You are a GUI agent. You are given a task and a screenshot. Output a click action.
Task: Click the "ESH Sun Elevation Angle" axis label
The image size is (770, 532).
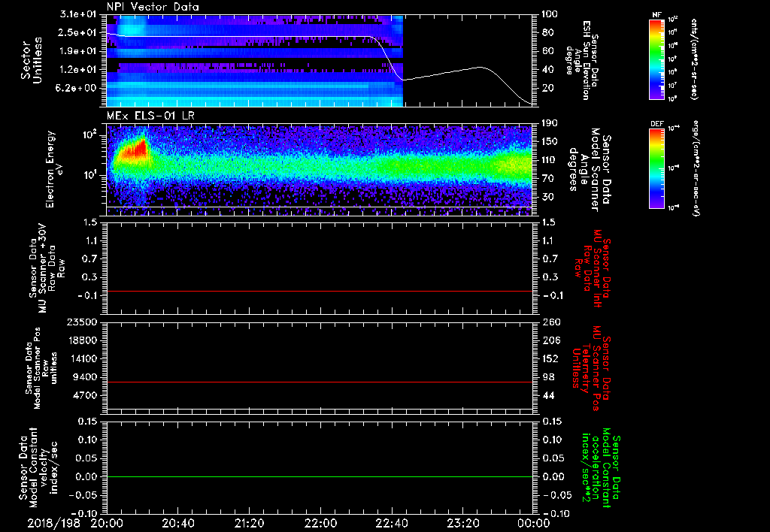click(583, 60)
